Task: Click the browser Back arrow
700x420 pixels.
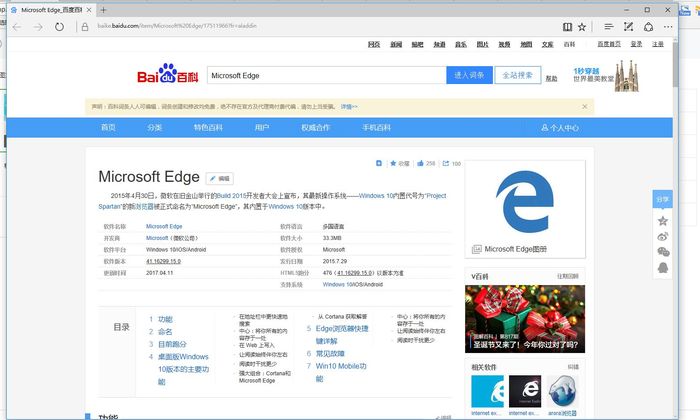Action: coord(17,27)
